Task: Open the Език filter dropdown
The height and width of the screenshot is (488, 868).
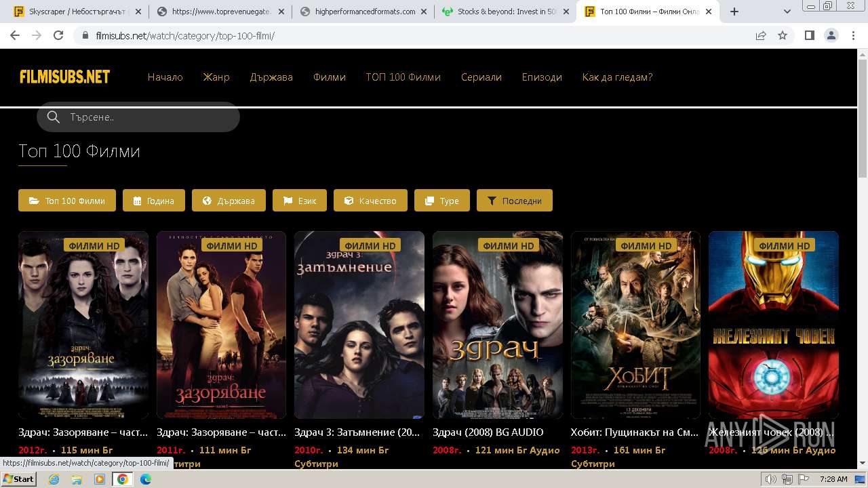Action: [300, 201]
